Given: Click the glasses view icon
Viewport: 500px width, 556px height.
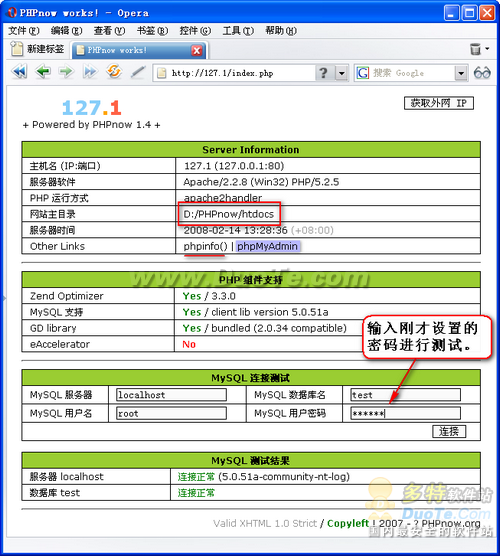Looking at the screenshot, I should [482, 73].
